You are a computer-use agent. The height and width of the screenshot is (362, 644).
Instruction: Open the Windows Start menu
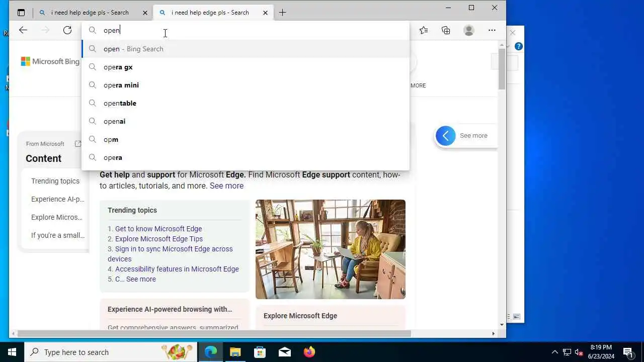tap(12, 352)
